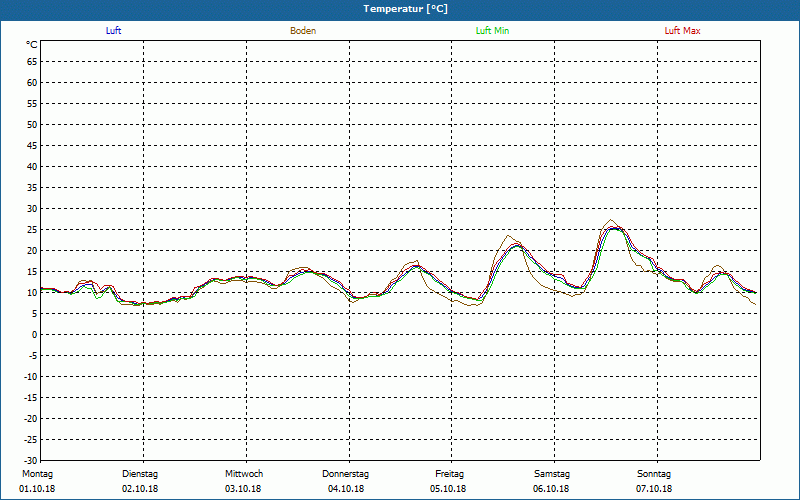This screenshot has height=500, width=800.
Task: Click the '°C' axis unit label
Action: pos(32,45)
